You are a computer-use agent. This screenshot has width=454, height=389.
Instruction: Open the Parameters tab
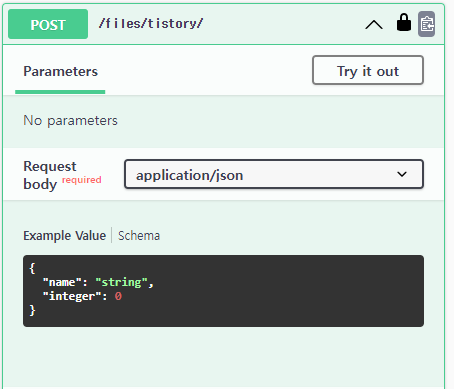tap(60, 71)
